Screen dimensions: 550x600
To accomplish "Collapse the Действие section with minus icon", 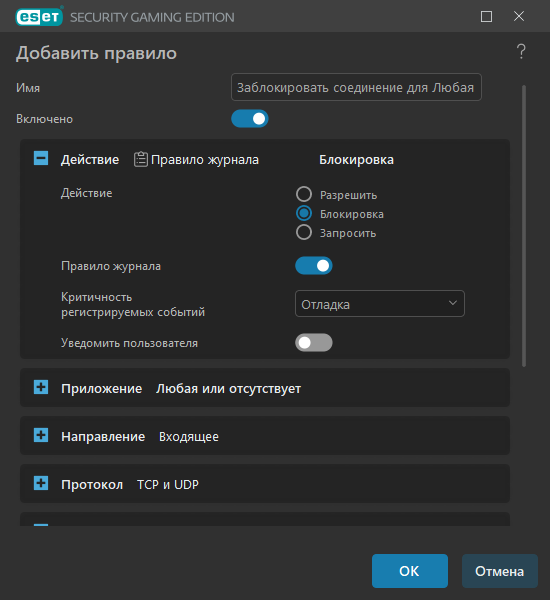I will (41, 158).
